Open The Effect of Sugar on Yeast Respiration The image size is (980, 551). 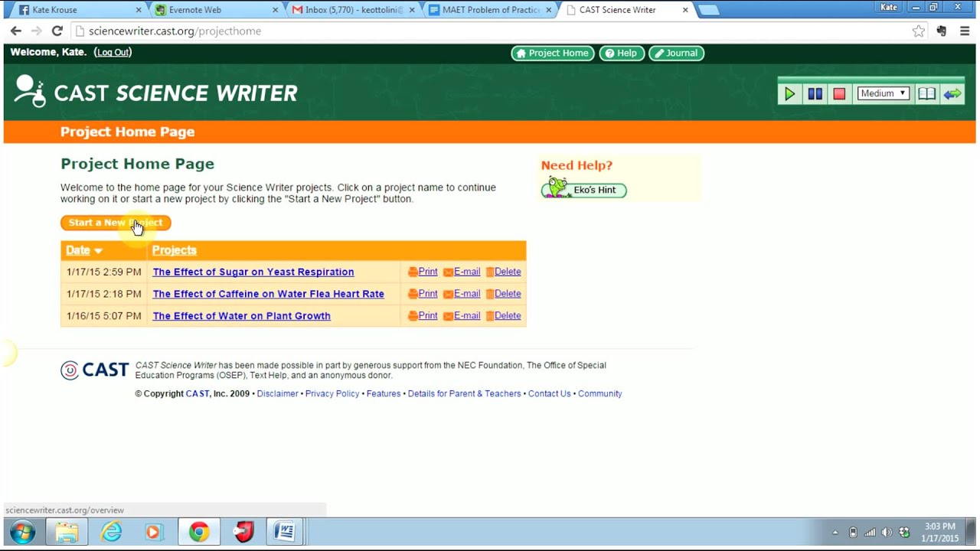coord(253,272)
